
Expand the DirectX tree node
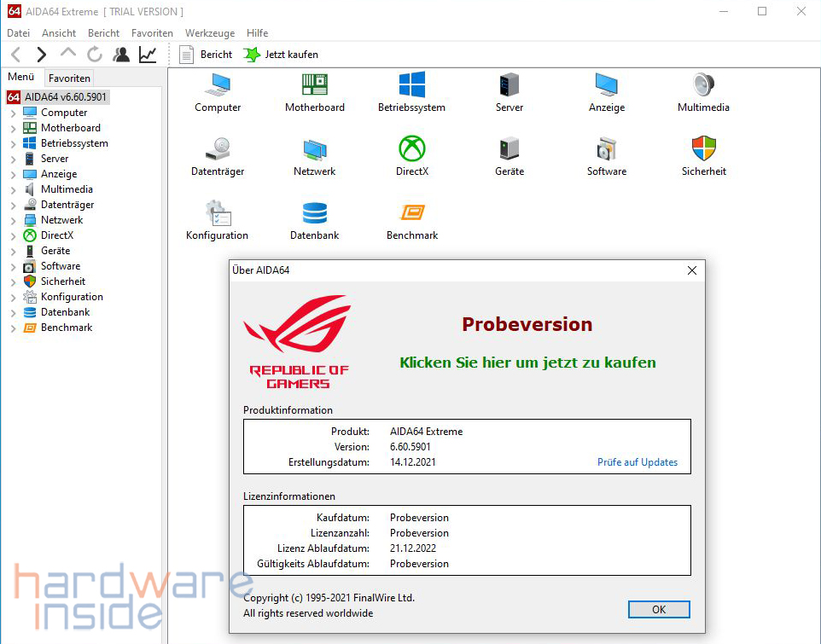coord(14,236)
